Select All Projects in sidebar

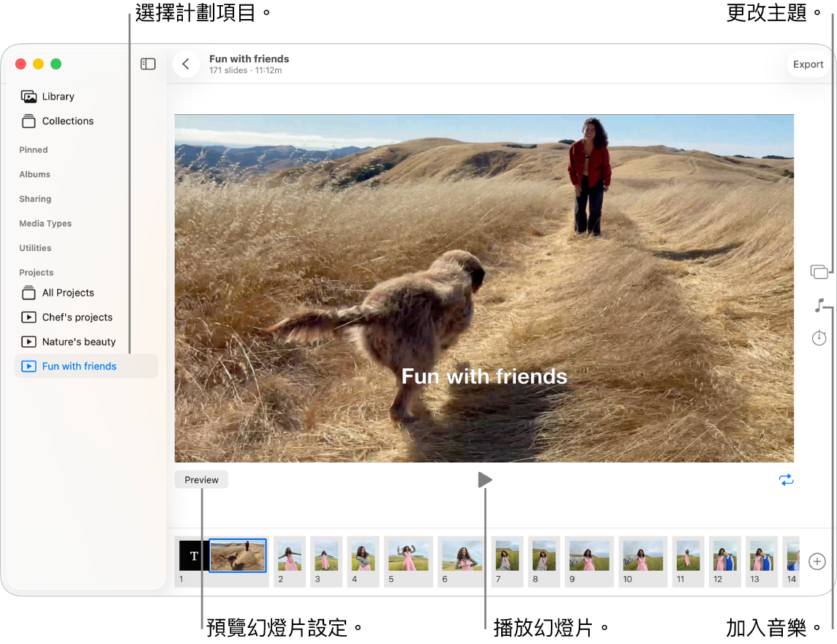pos(68,293)
